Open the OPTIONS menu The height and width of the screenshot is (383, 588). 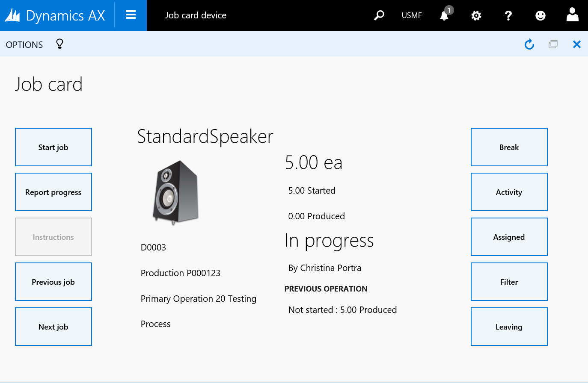pos(24,44)
